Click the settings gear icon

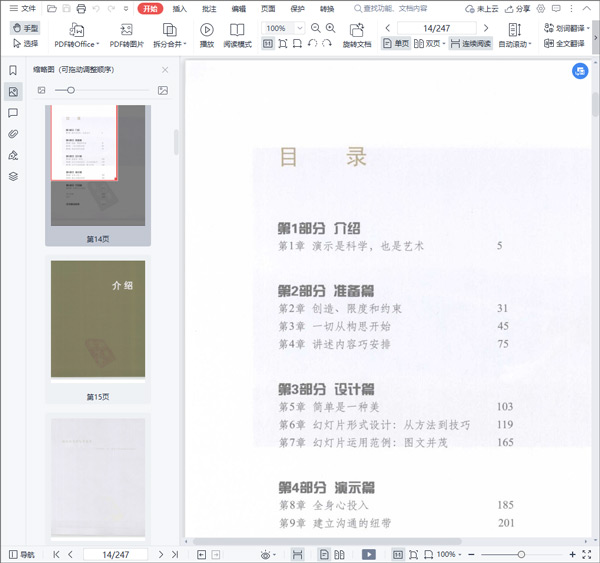(x=541, y=8)
